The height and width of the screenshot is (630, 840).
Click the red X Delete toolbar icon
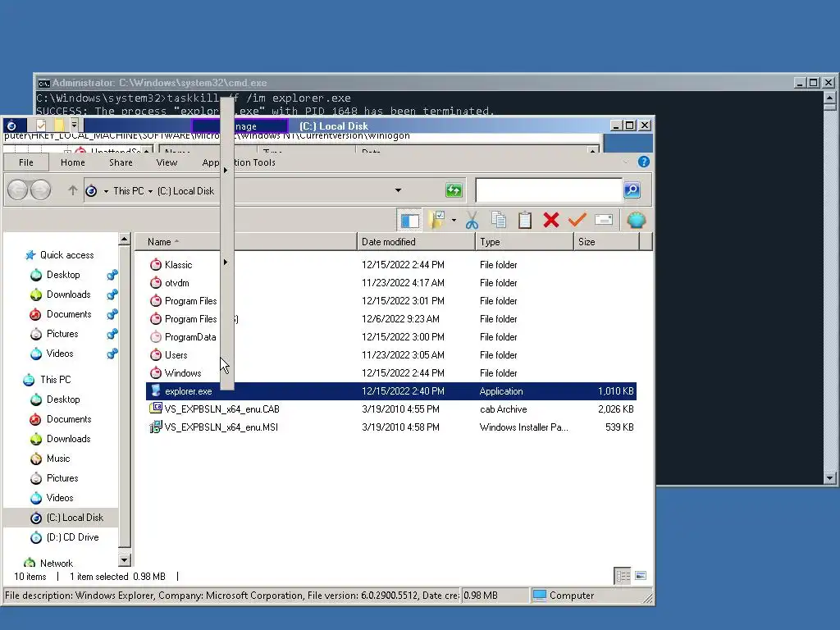pos(550,220)
